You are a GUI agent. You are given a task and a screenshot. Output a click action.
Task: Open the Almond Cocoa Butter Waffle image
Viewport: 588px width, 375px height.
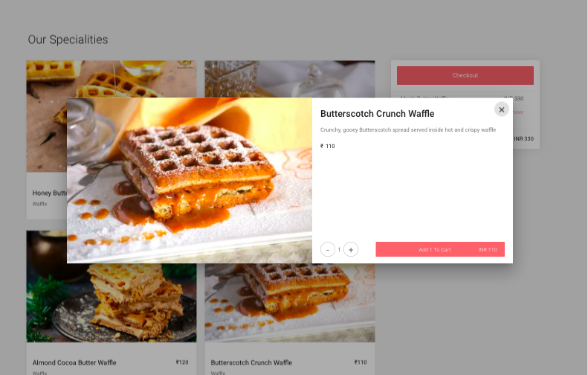tap(112, 303)
